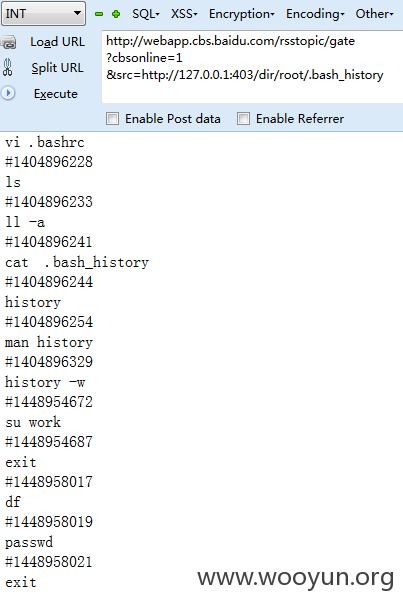Open the Encoding menu
This screenshot has width=403, height=606.
[x=315, y=14]
